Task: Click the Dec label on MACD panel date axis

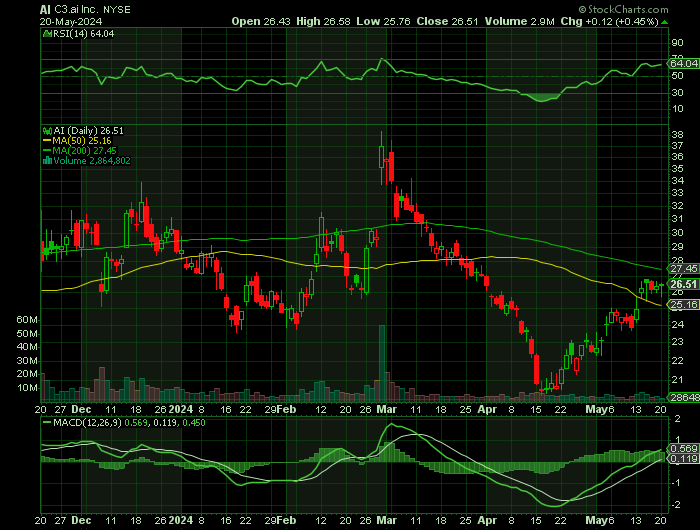Action: 81,520
